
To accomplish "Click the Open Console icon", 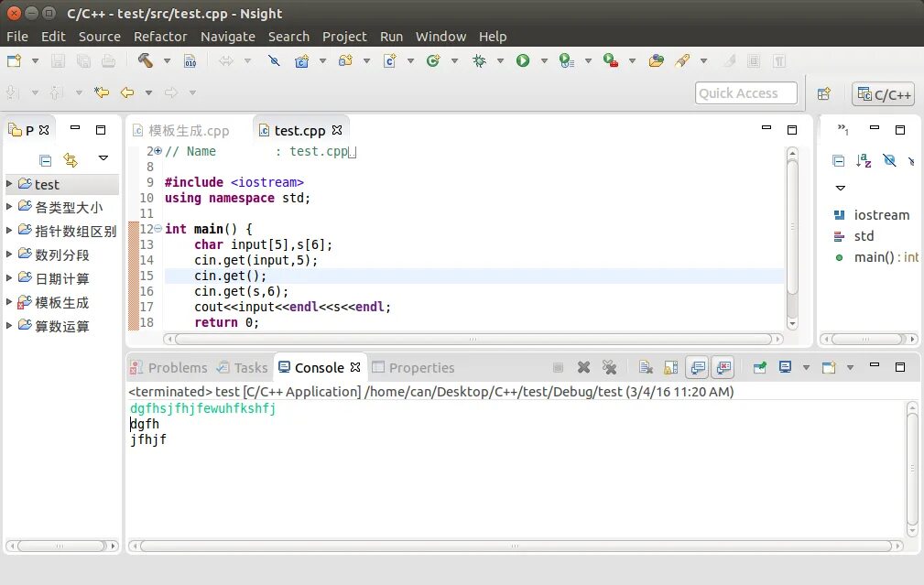I will 829,368.
